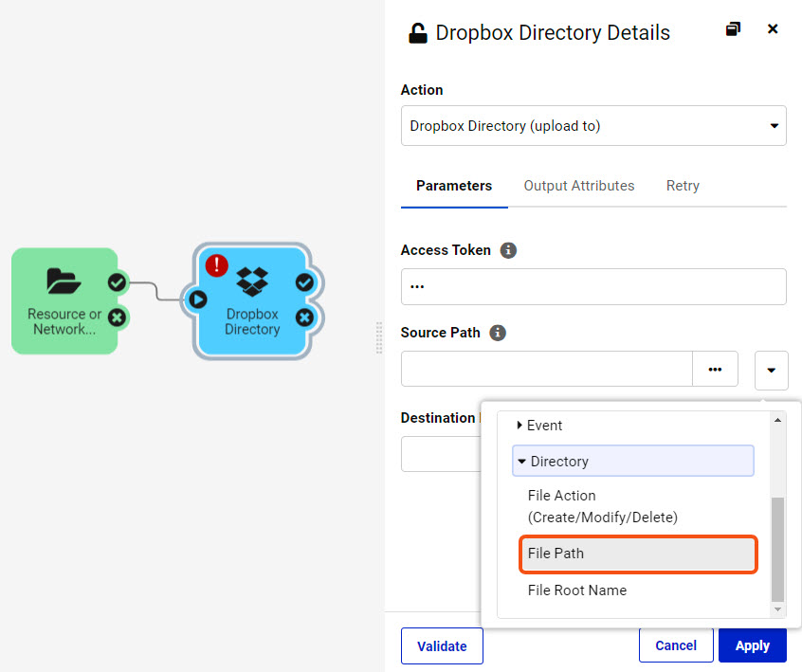Open the Retry tab
802x672 pixels.
(683, 186)
